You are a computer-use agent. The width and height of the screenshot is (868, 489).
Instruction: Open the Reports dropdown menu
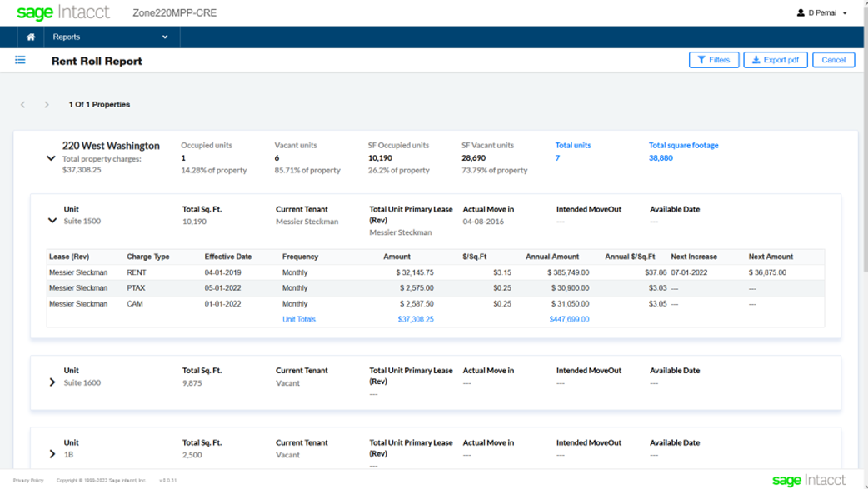tap(110, 37)
